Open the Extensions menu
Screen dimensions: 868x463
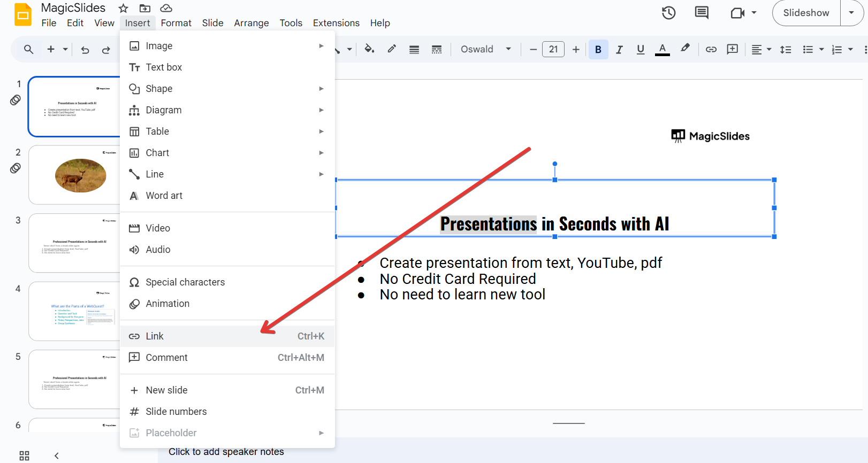336,23
